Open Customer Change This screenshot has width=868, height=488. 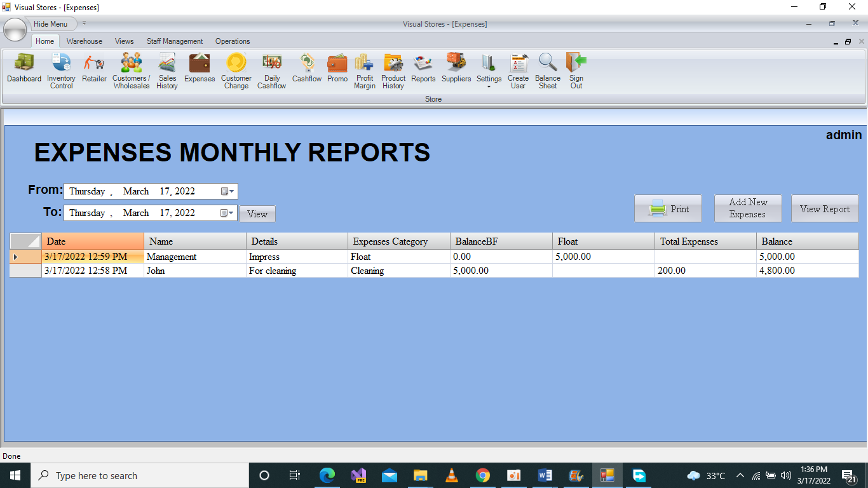236,71
